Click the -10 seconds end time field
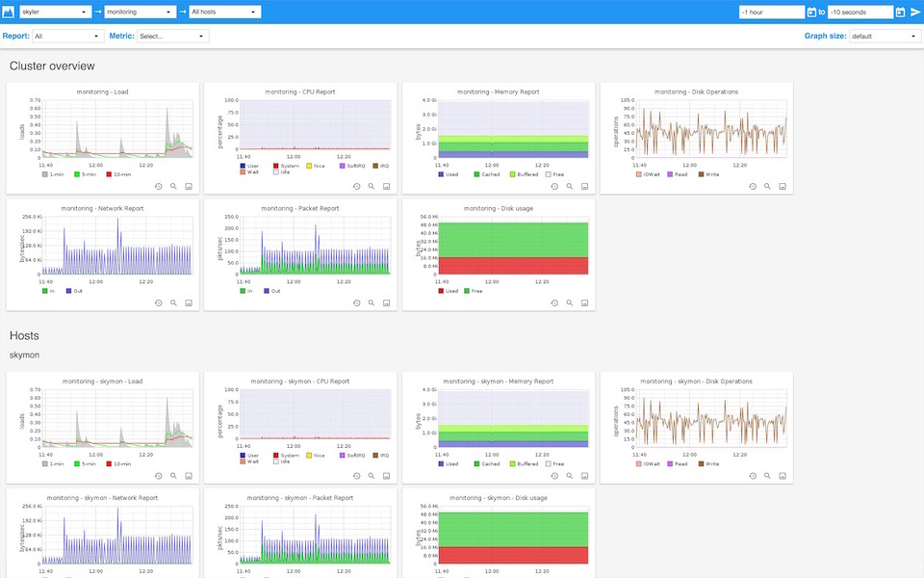This screenshot has height=578, width=924. pyautogui.click(x=860, y=12)
